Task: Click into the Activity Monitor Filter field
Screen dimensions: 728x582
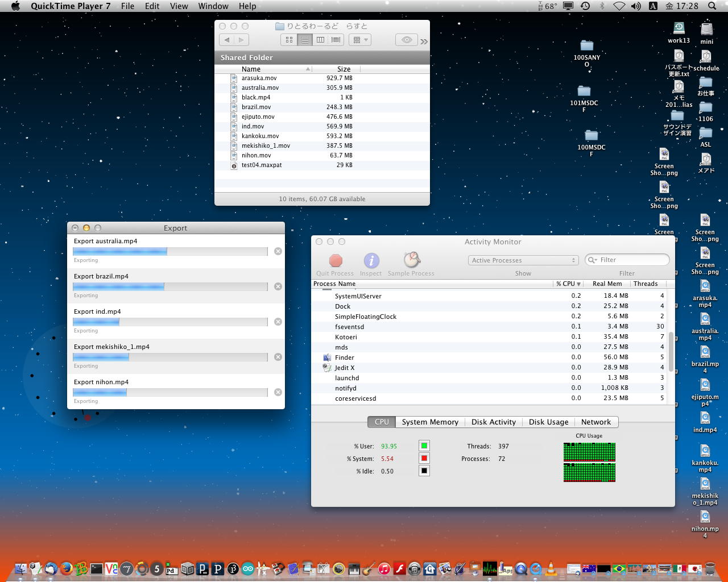Action: tap(631, 260)
